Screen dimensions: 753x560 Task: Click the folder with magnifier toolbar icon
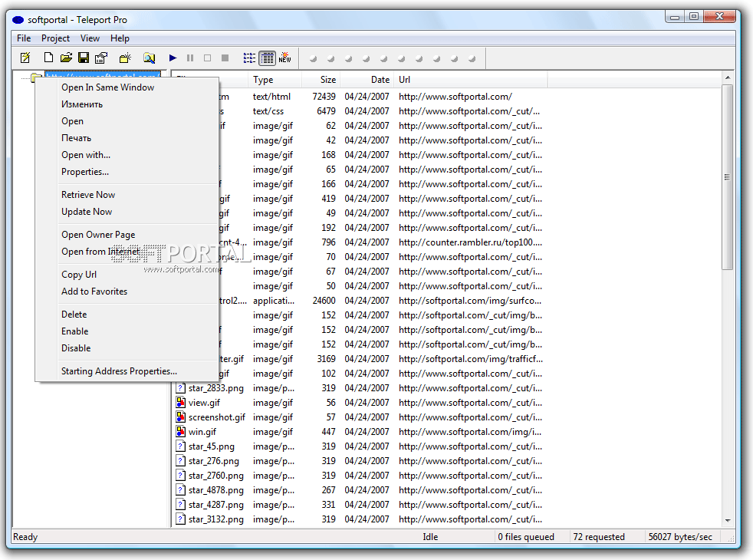pyautogui.click(x=150, y=58)
